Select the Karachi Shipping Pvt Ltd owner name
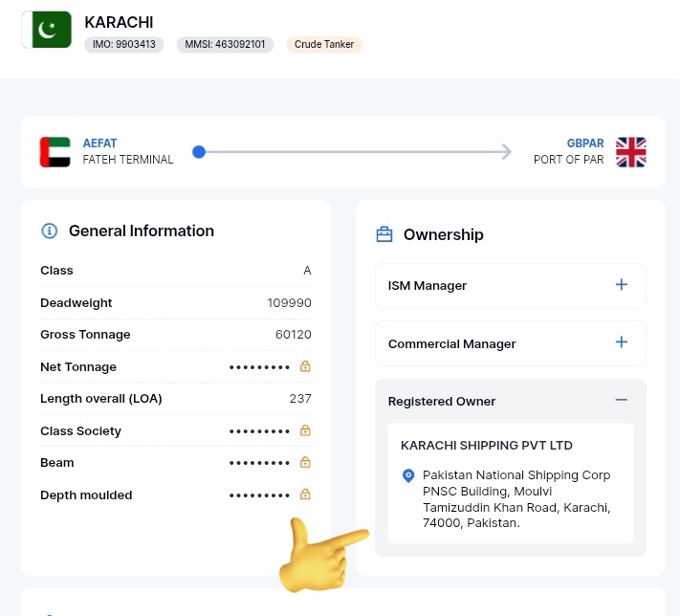This screenshot has width=680, height=616. tap(486, 446)
